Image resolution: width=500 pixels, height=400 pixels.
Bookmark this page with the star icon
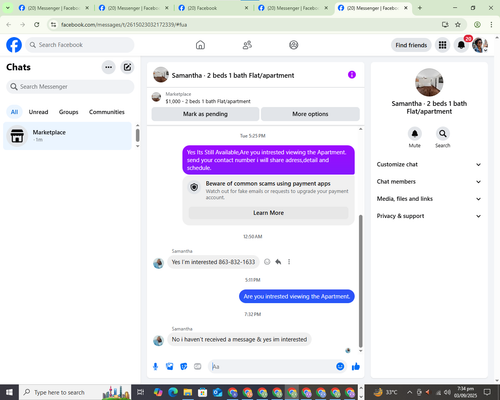tap(458, 25)
